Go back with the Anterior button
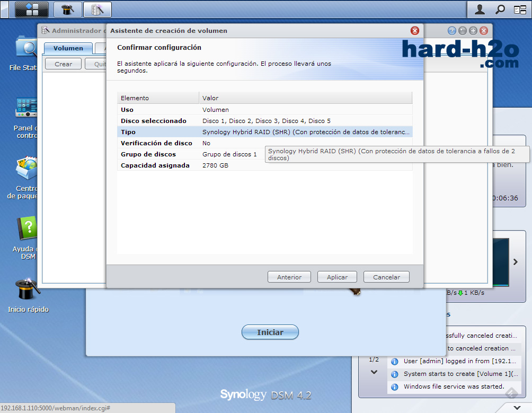 tap(289, 277)
